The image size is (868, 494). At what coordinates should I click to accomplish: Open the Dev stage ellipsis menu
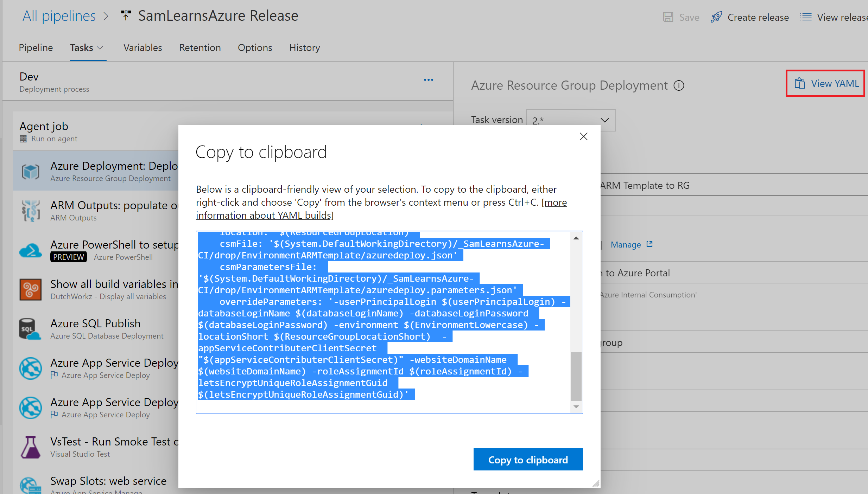[428, 80]
